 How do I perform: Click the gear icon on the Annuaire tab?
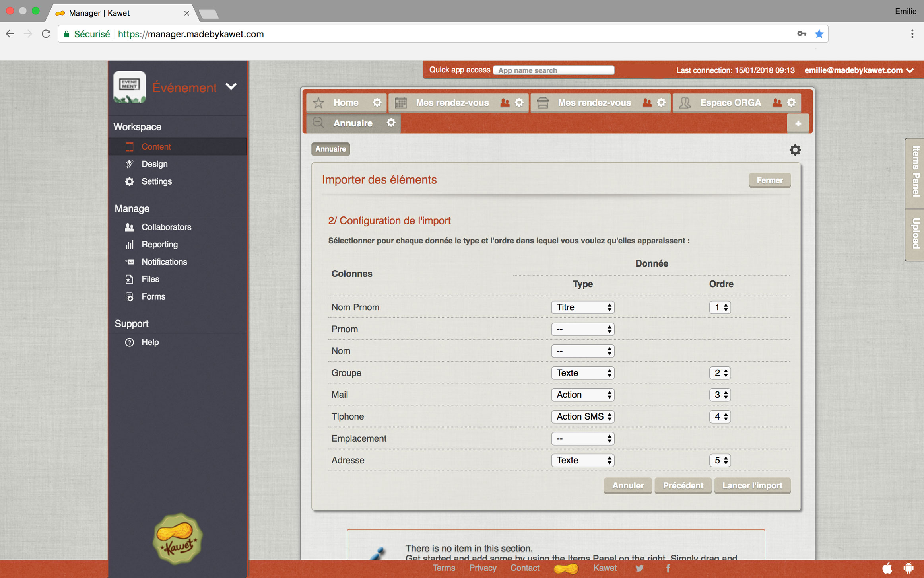pyautogui.click(x=391, y=123)
